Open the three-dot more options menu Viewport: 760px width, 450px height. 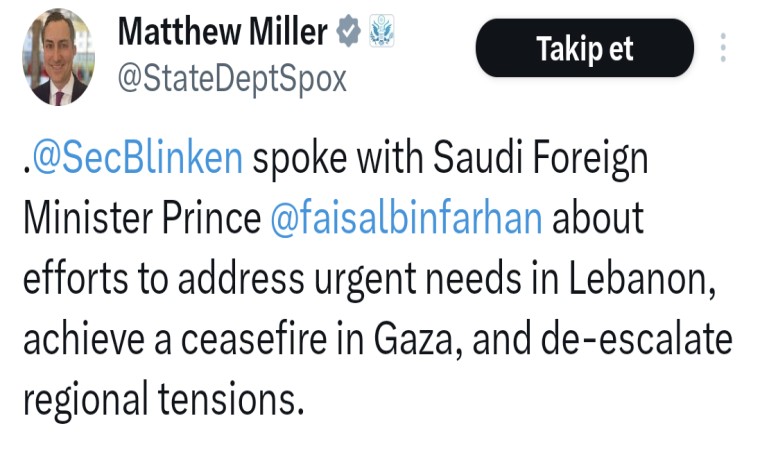[723, 47]
